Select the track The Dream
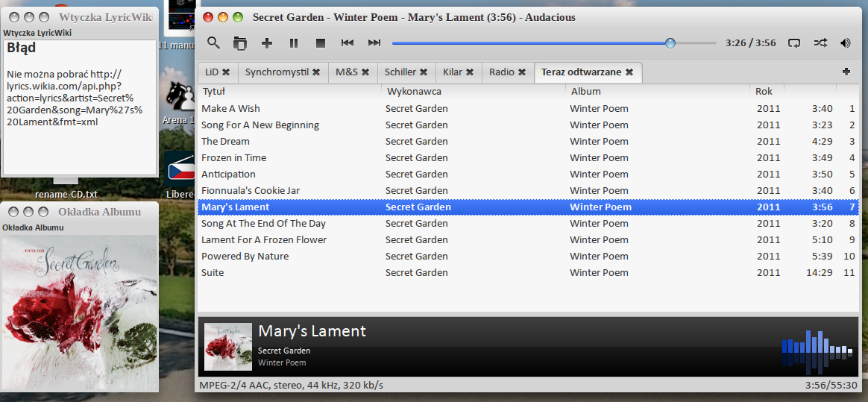Viewport: 868px width, 402px height. tap(225, 141)
